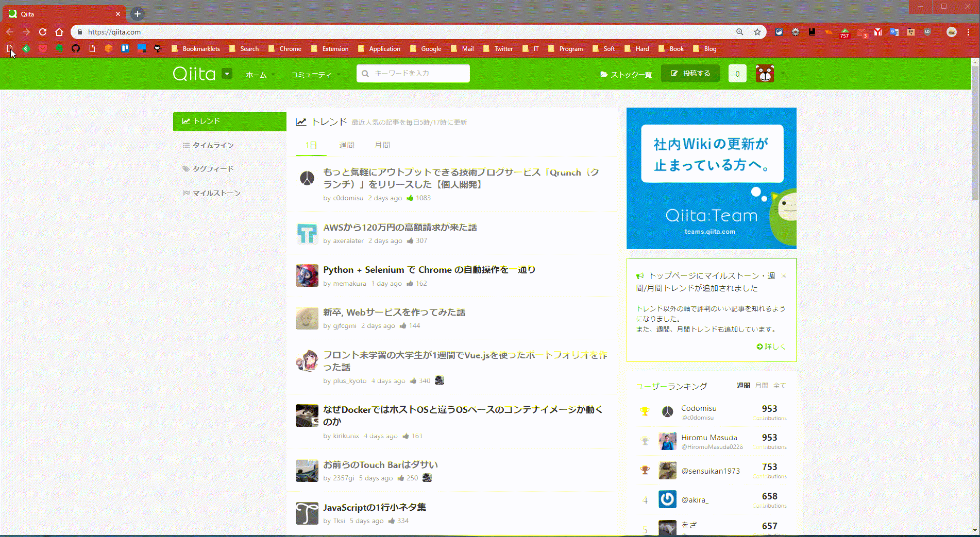Expand the ホーム menu
The height and width of the screenshot is (537, 980).
(x=260, y=75)
